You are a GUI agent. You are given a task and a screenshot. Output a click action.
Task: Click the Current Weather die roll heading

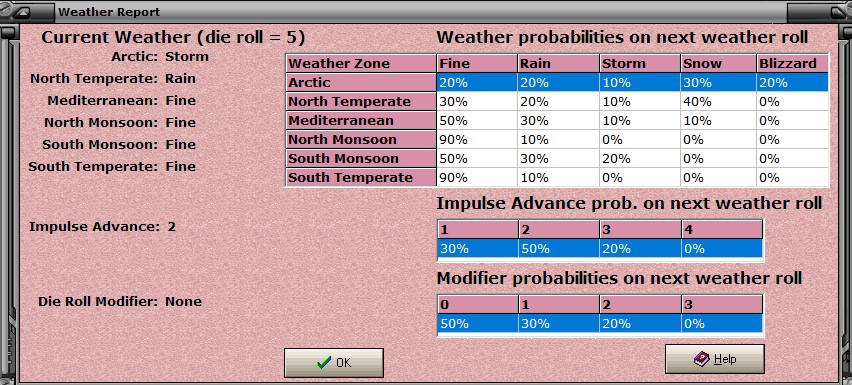coord(173,37)
